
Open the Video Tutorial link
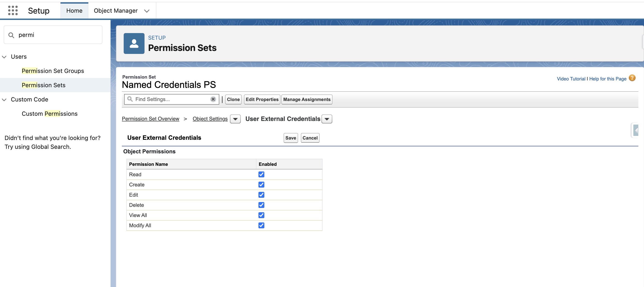coord(571,79)
